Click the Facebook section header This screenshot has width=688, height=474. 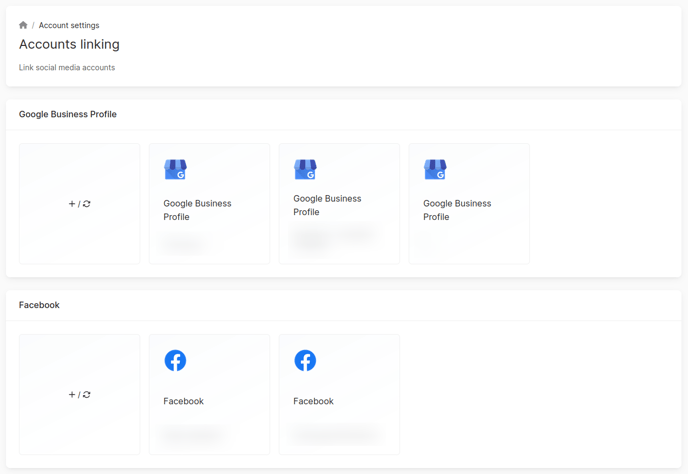pos(39,305)
